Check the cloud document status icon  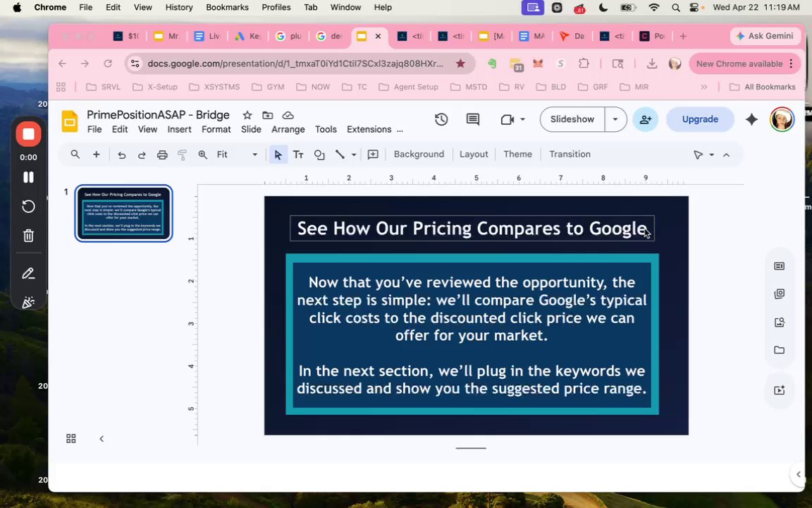pyautogui.click(x=288, y=115)
